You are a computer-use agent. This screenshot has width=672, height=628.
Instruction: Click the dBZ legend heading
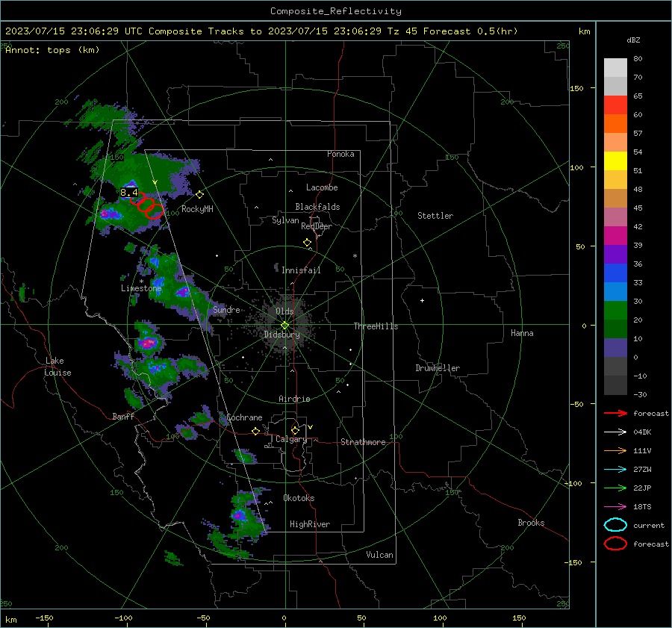tap(633, 40)
